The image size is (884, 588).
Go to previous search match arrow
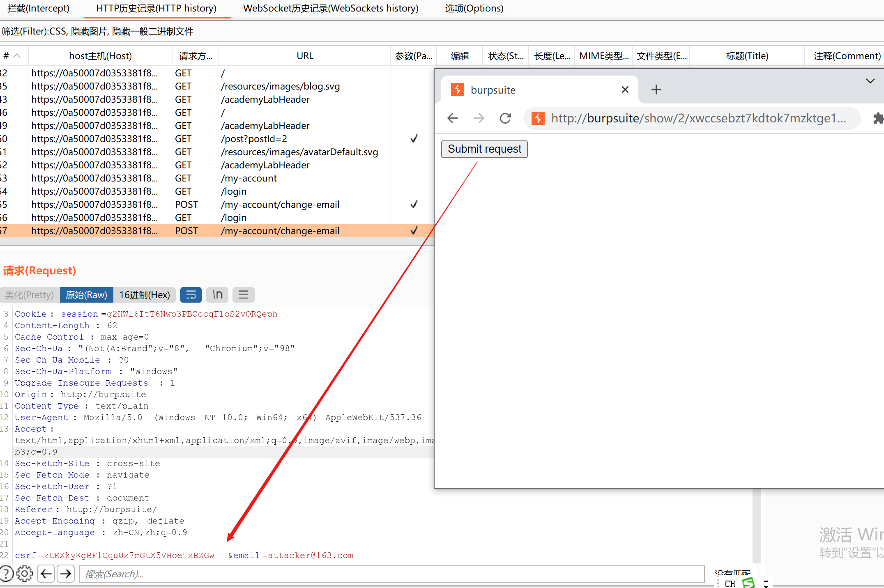coord(46,574)
